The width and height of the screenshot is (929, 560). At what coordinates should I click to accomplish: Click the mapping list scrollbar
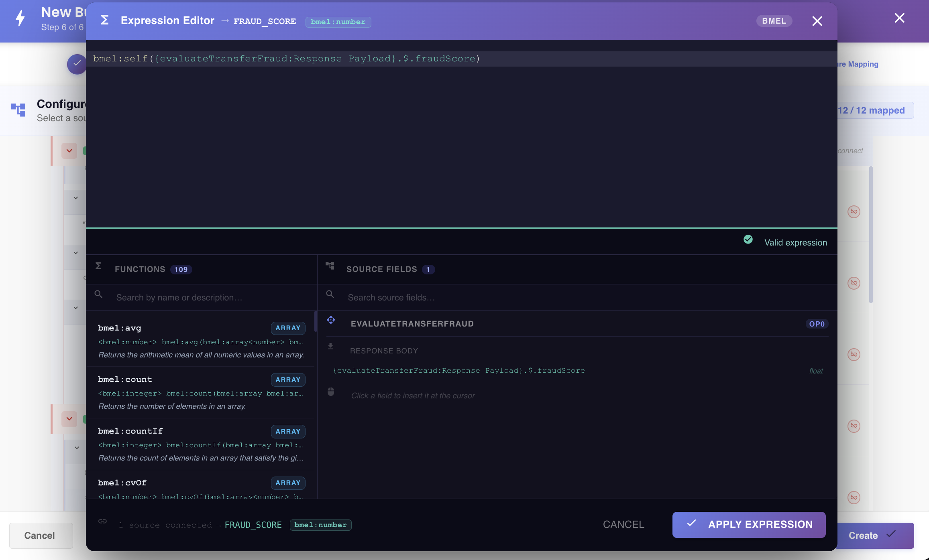click(870, 235)
